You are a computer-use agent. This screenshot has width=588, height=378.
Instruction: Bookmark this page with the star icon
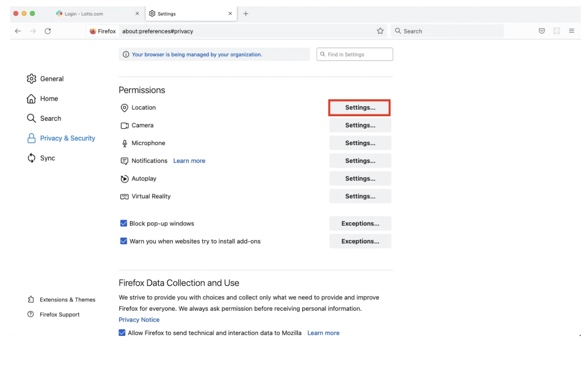click(380, 31)
